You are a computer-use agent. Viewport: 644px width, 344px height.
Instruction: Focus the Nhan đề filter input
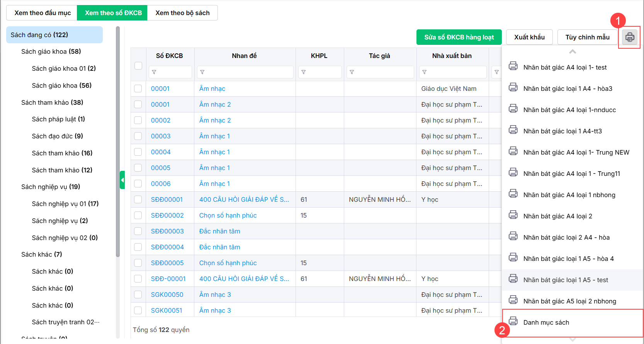(245, 72)
